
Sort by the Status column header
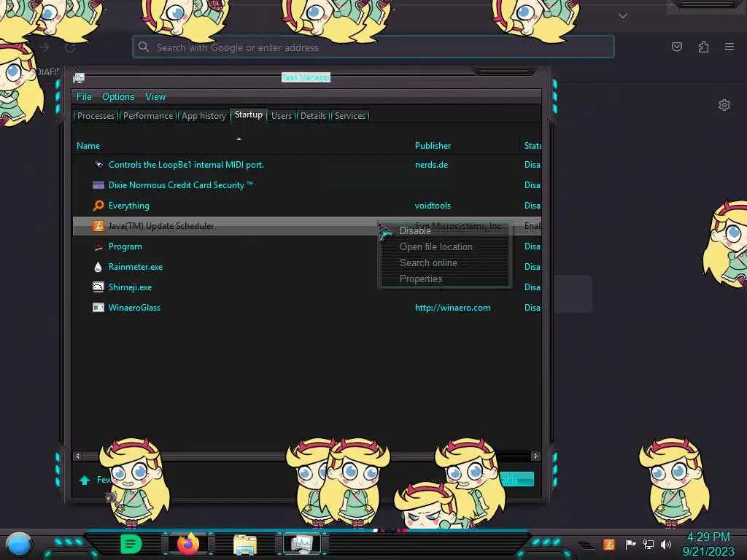[533, 146]
